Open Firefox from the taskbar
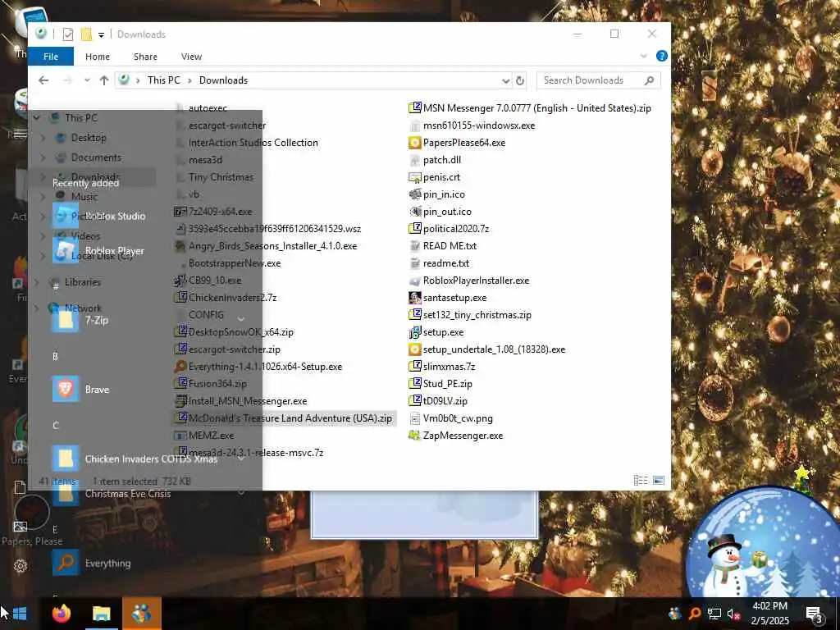 pos(62,614)
